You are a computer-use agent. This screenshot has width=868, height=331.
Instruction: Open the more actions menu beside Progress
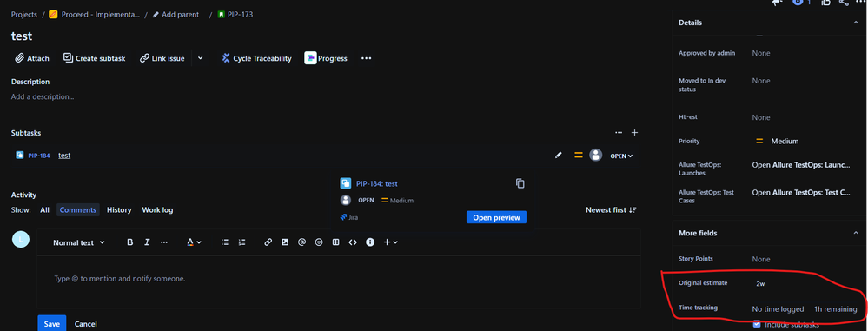coord(366,58)
